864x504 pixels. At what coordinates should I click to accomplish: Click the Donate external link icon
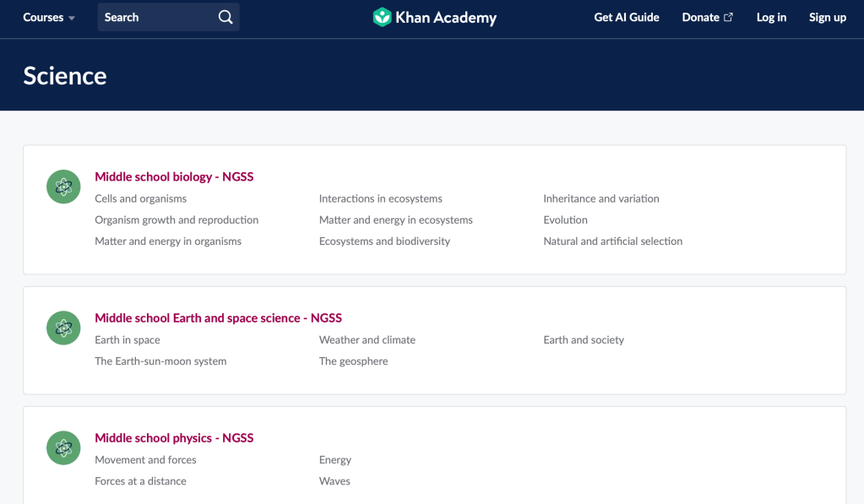pos(729,18)
